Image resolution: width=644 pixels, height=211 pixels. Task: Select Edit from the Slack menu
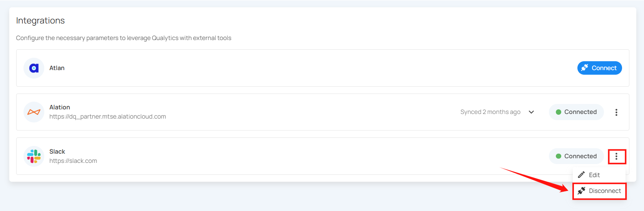[594, 175]
